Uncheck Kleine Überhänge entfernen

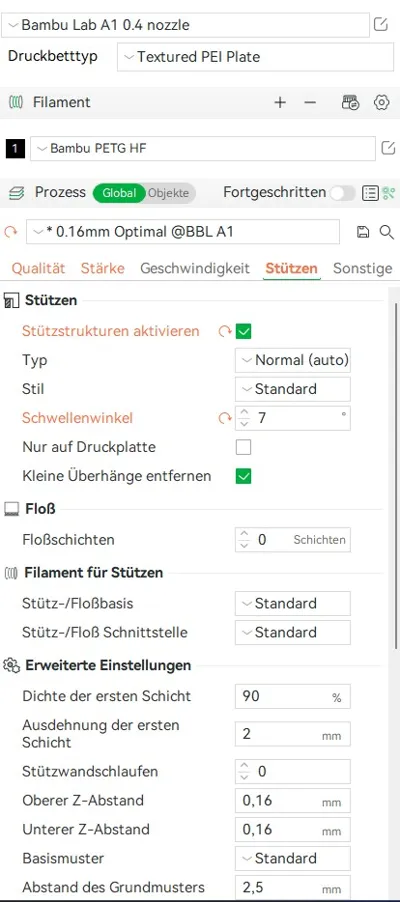(243, 476)
